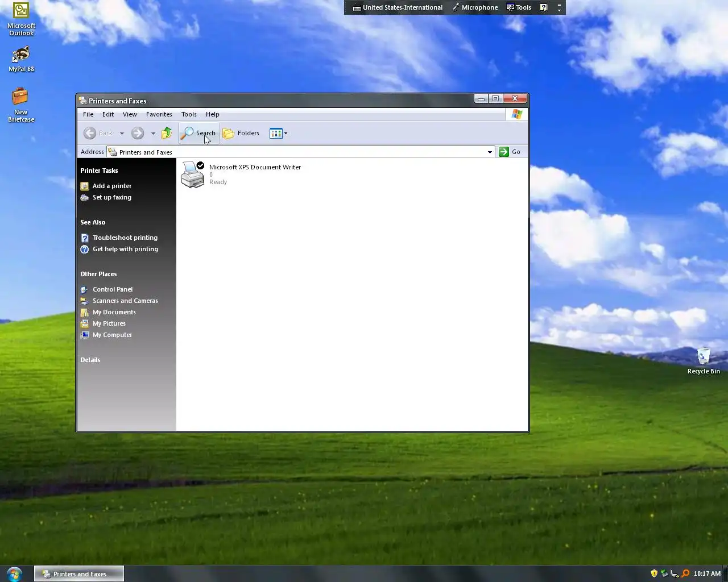Click the green Go arrow button
The width and height of the screenshot is (728, 582).
coord(503,152)
